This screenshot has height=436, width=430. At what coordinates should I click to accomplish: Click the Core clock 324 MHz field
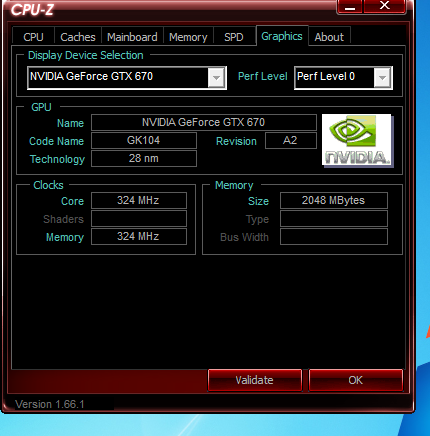pos(139,200)
